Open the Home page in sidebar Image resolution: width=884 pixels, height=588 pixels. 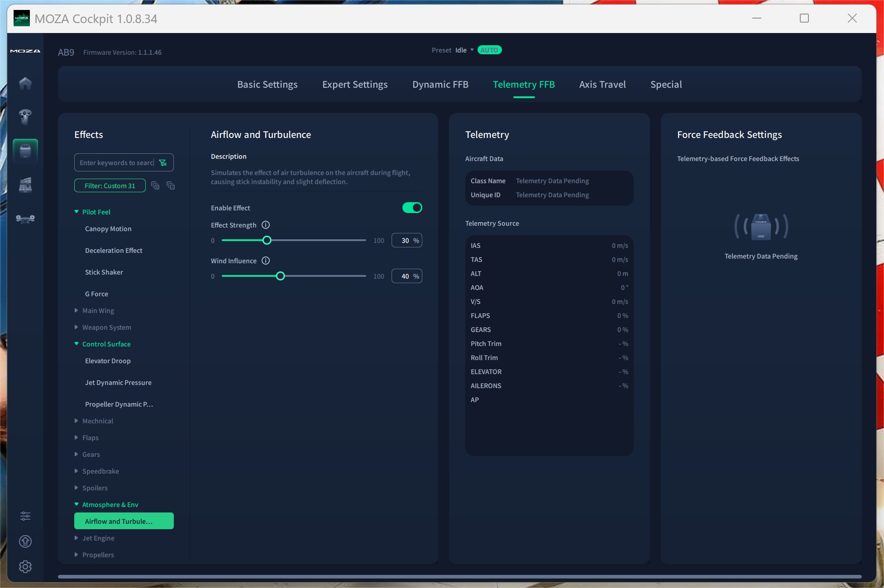point(25,83)
